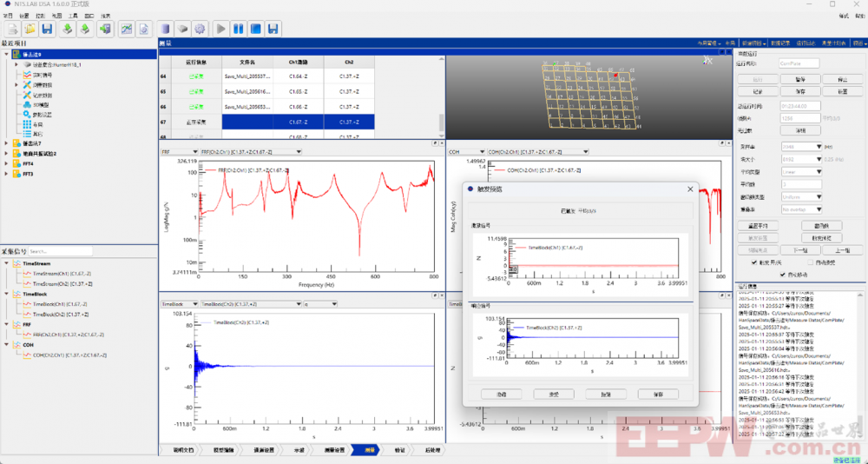Click the 停止 button in the run panel

tap(842, 79)
